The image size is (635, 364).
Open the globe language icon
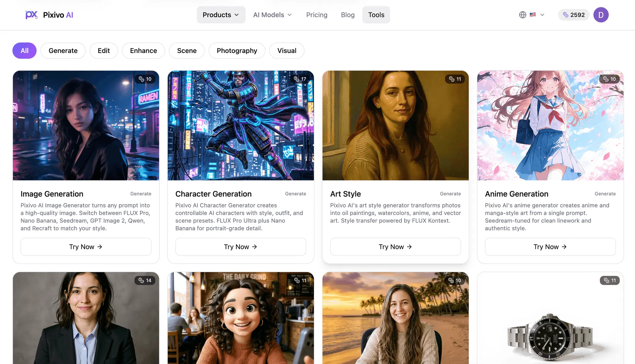[522, 15]
